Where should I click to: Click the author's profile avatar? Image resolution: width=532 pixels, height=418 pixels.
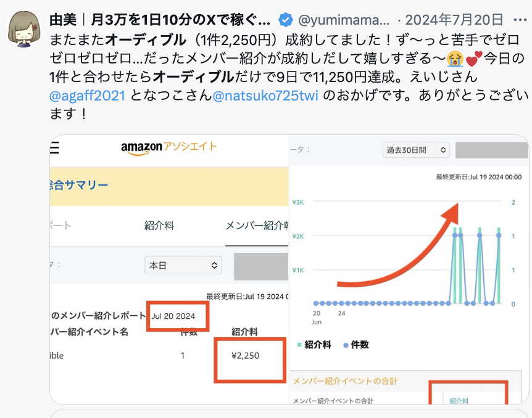pyautogui.click(x=25, y=29)
